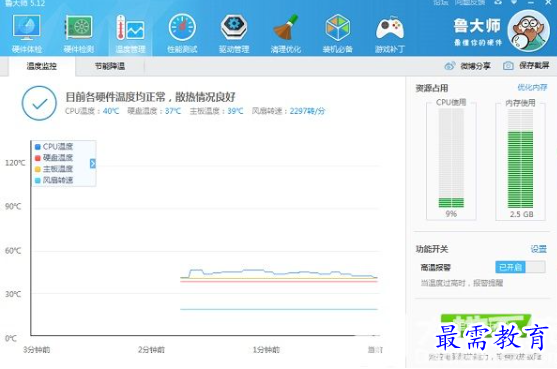
Task: Click the 硬盘温度 37℃ reading
Action: [x=154, y=111]
